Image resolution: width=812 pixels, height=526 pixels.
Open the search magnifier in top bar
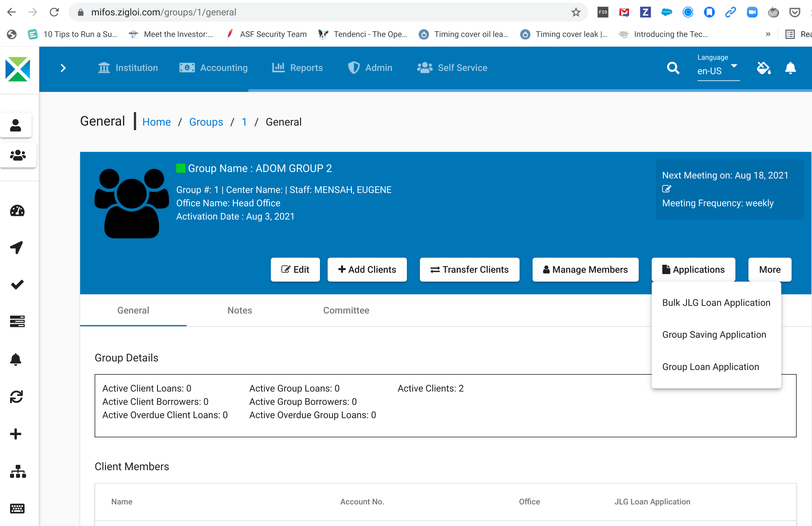click(673, 68)
